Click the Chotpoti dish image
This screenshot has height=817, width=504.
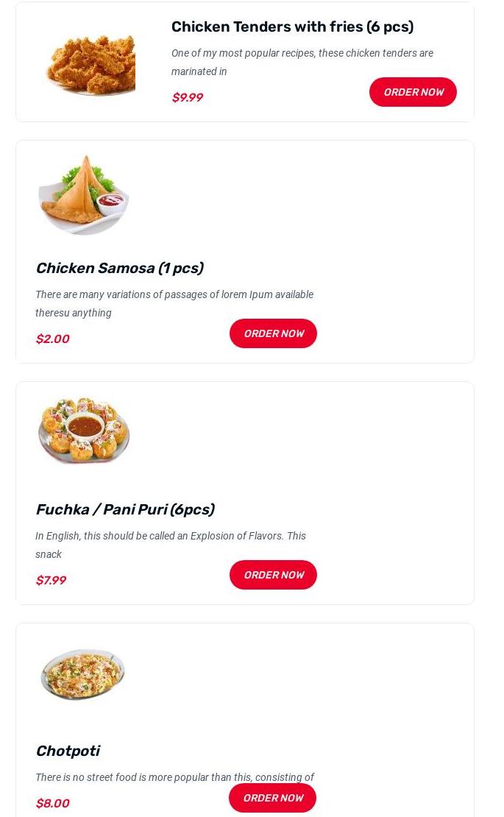click(x=83, y=673)
